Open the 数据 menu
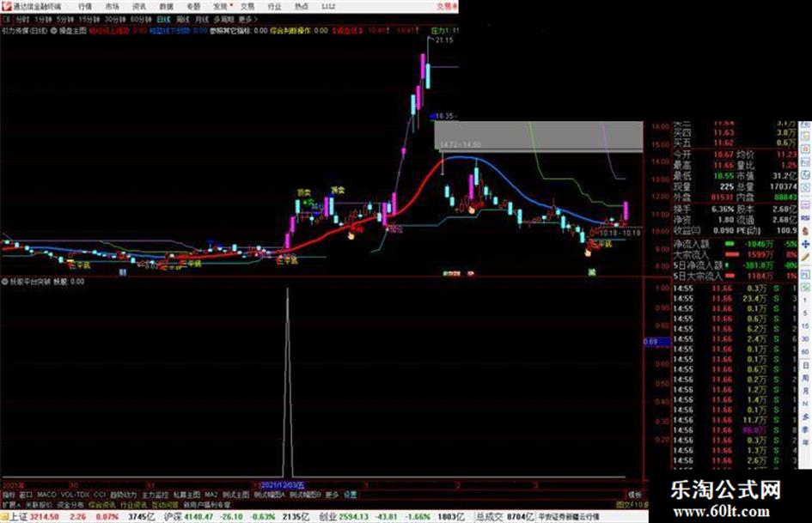812x523 pixels. (166, 7)
